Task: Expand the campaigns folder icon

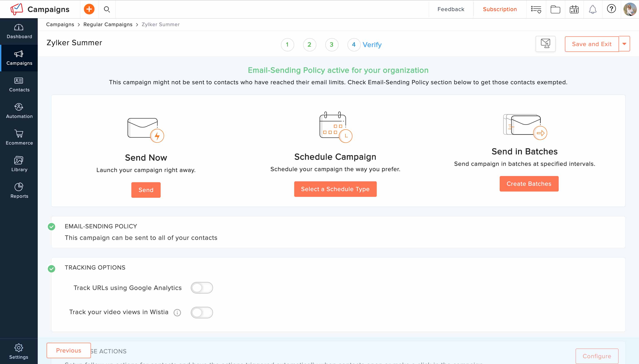Action: tap(555, 9)
